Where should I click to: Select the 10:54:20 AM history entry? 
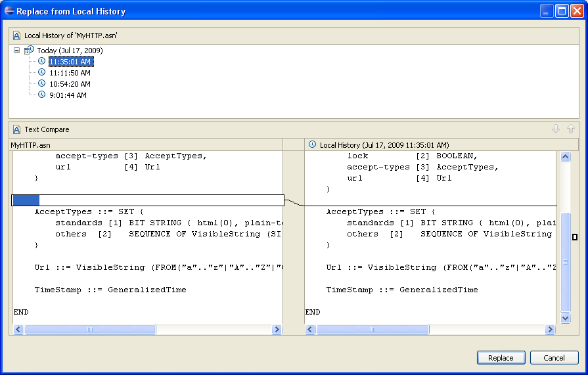click(x=70, y=84)
